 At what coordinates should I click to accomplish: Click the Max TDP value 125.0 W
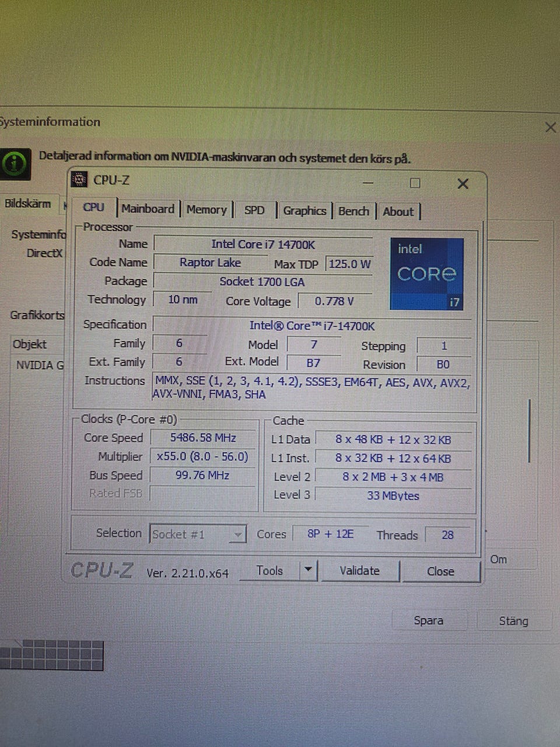click(349, 264)
